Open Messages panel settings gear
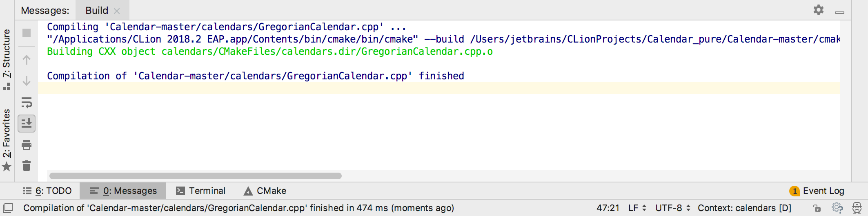 [x=818, y=10]
